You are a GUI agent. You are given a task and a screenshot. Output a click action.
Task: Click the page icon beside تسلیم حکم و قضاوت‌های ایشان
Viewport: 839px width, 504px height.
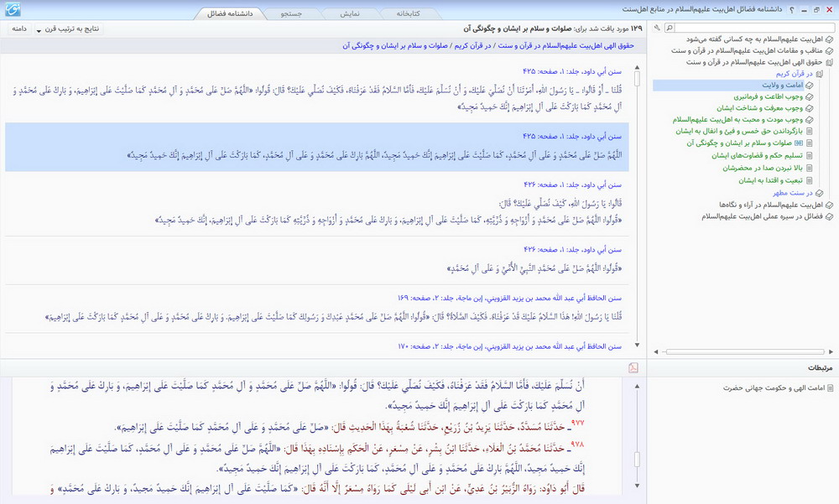pyautogui.click(x=809, y=156)
